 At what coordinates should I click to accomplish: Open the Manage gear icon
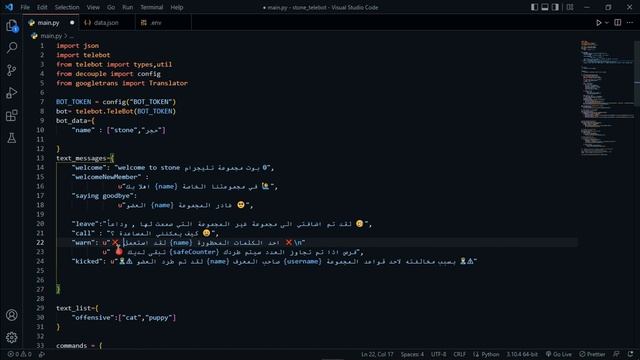point(11,338)
